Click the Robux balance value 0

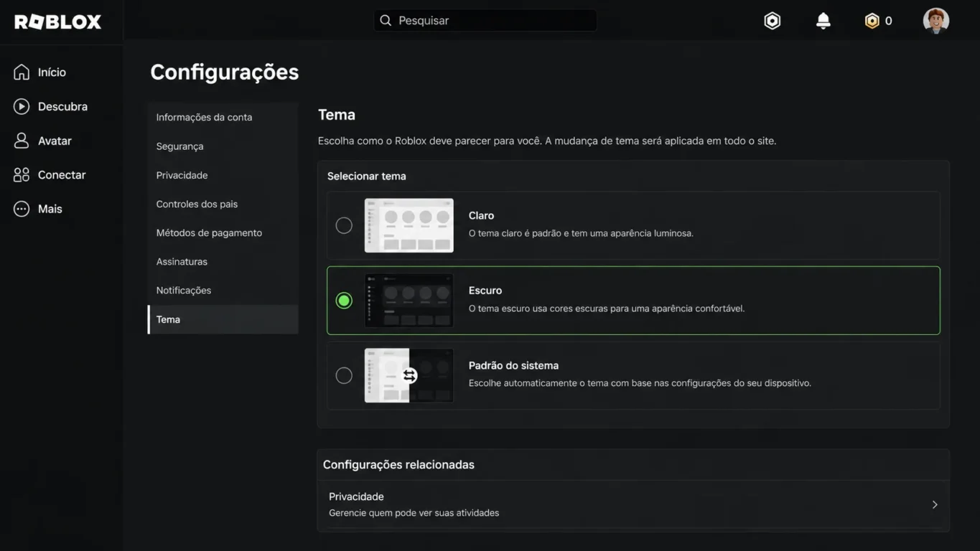pyautogui.click(x=888, y=21)
